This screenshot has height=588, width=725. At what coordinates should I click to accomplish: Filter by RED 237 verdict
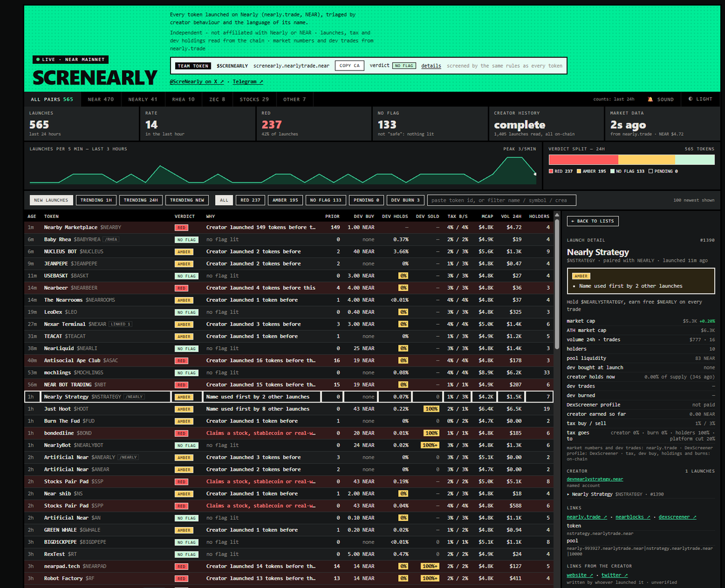251,200
